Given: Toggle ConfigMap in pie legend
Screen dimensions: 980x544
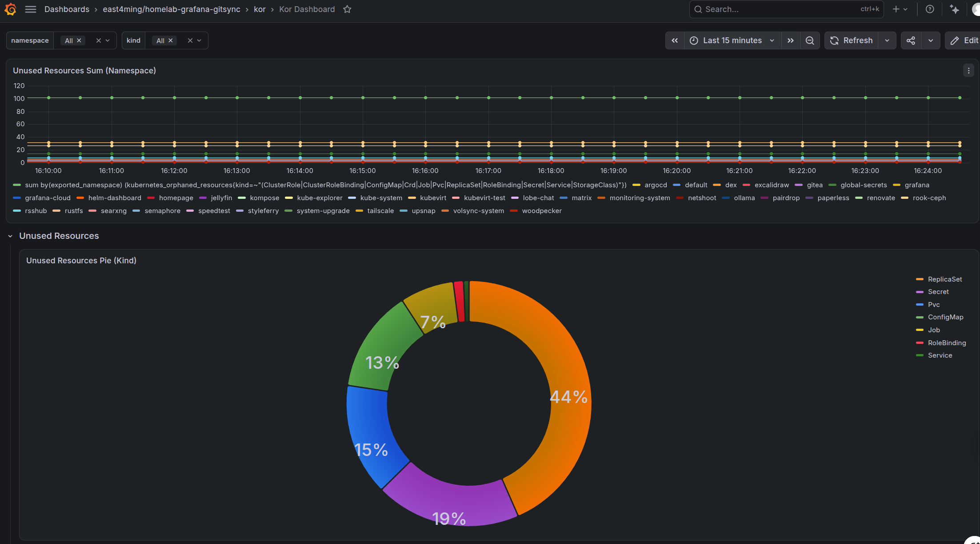Looking at the screenshot, I should (x=945, y=317).
